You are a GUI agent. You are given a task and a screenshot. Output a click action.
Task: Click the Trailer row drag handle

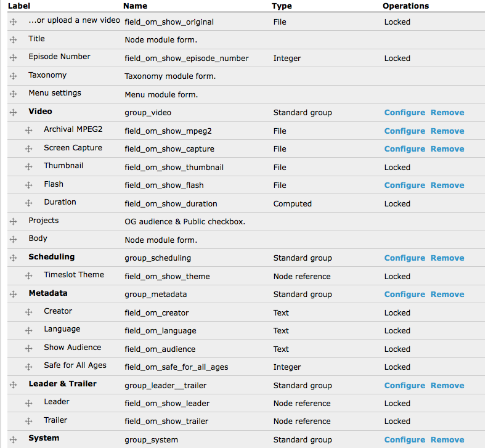pos(28,422)
